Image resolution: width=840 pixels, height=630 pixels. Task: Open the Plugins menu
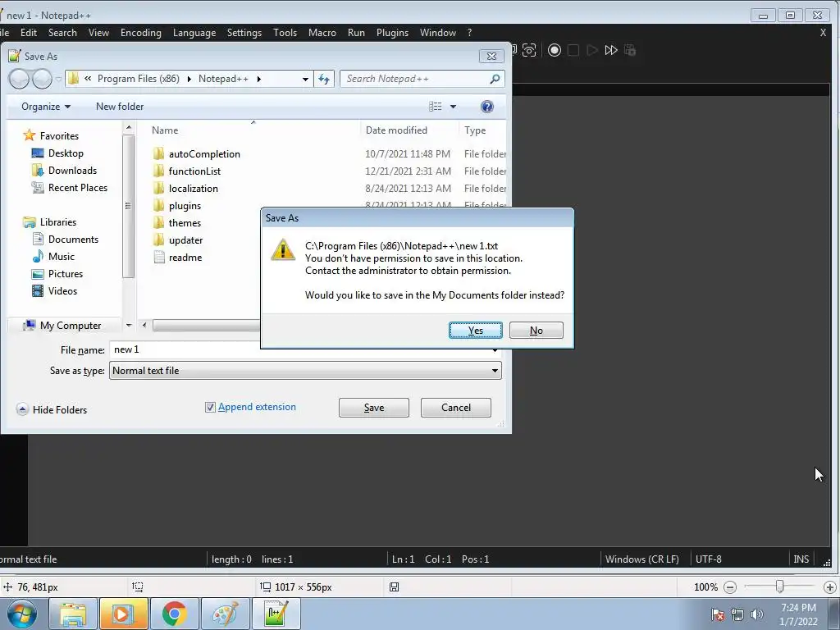tap(392, 33)
